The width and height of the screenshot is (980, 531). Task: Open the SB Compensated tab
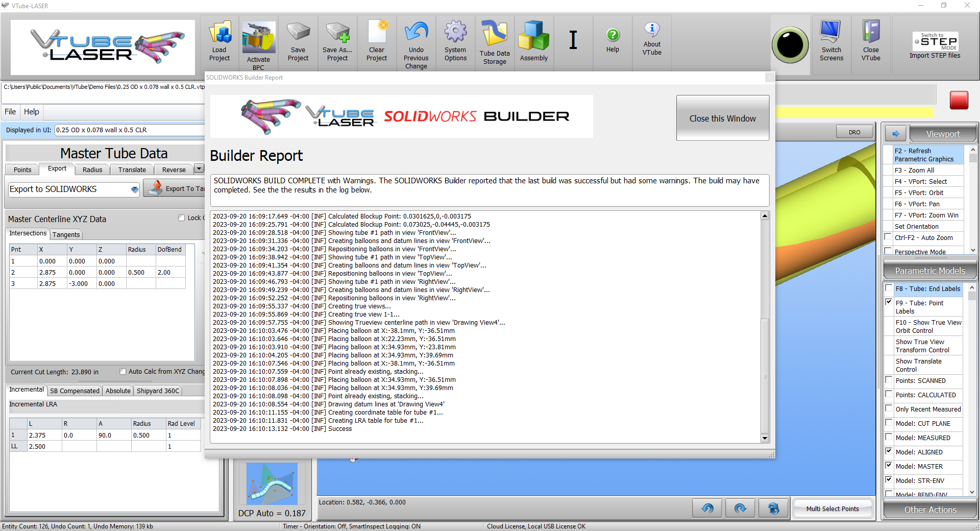[75, 391]
